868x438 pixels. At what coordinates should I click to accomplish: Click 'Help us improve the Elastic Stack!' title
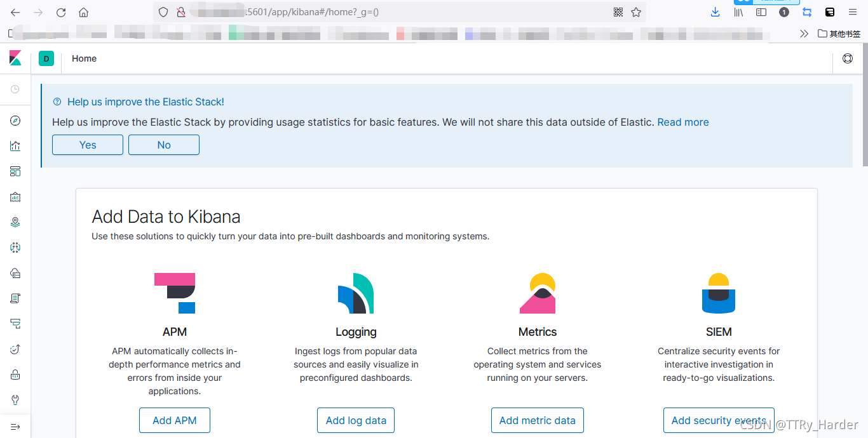[x=146, y=102]
